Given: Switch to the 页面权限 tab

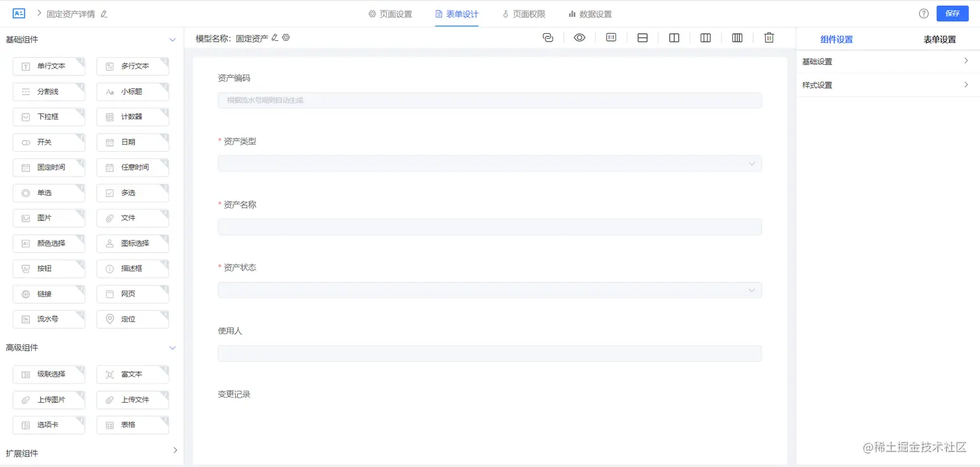Looking at the screenshot, I should 524,14.
